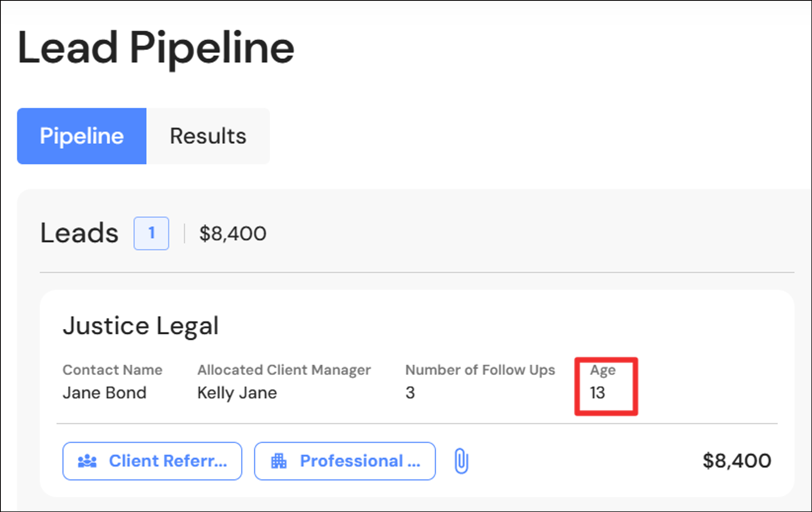
Task: Click the Age value 13
Action: coord(597,393)
